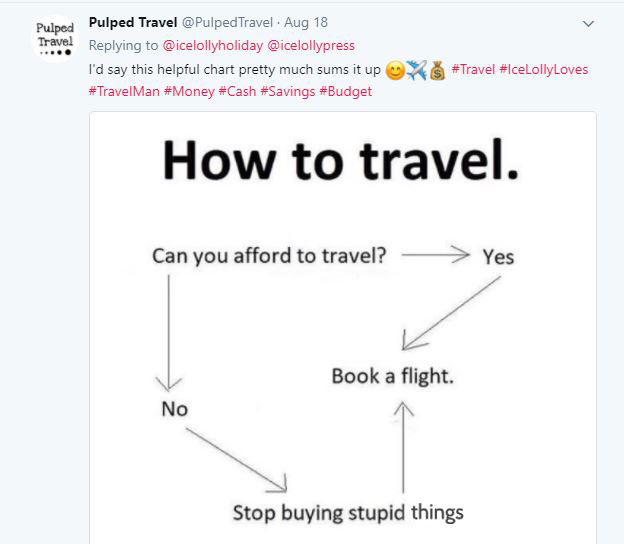This screenshot has width=624, height=544.
Task: Click the smiling face emoji
Action: (395, 70)
